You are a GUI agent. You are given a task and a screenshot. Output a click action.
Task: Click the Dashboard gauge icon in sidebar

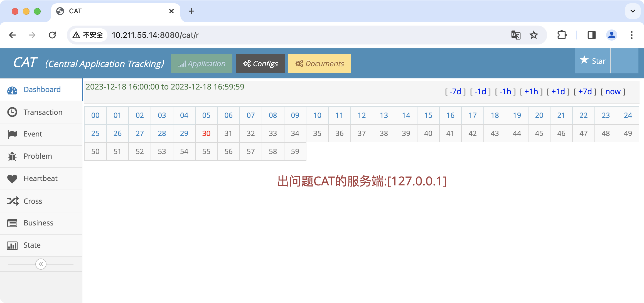(x=12, y=90)
